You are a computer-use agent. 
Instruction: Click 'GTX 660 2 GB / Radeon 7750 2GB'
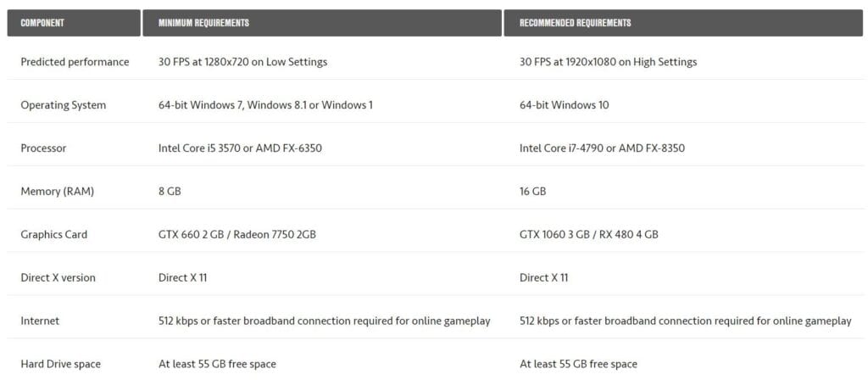click(237, 235)
